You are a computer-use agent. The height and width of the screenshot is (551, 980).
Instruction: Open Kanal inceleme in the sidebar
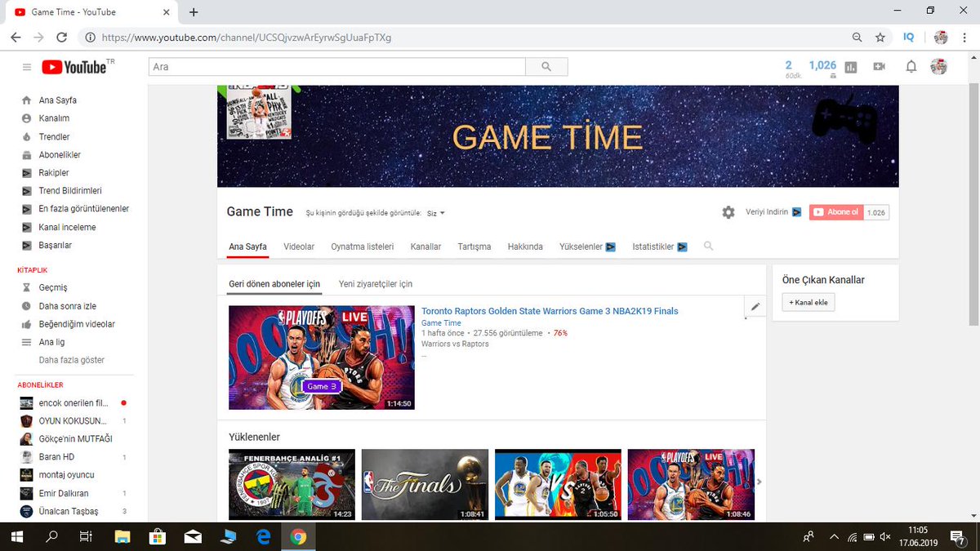click(x=67, y=227)
